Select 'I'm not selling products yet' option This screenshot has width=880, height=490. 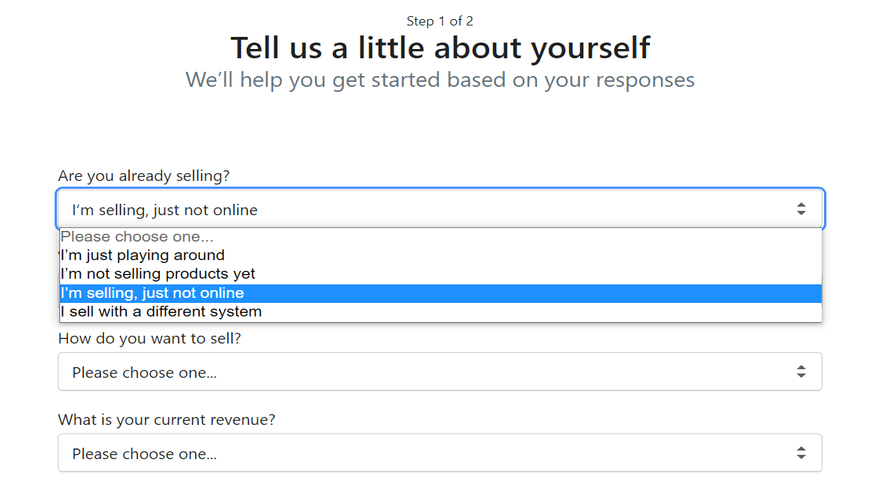point(158,274)
